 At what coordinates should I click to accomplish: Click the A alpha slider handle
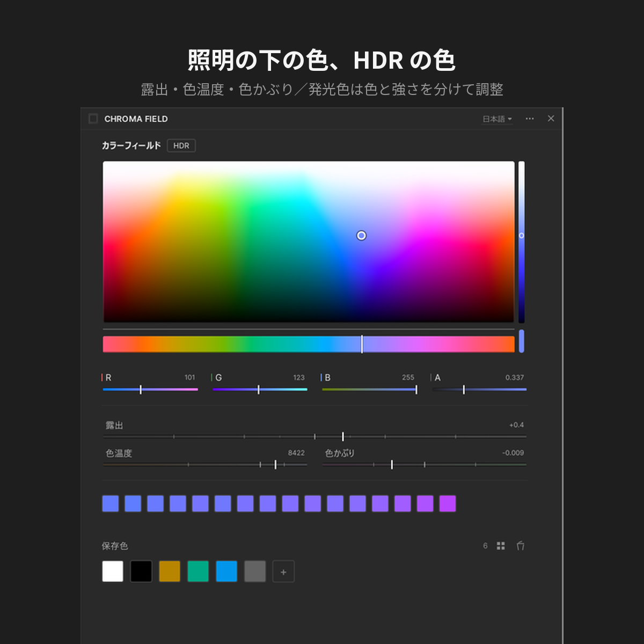click(464, 390)
